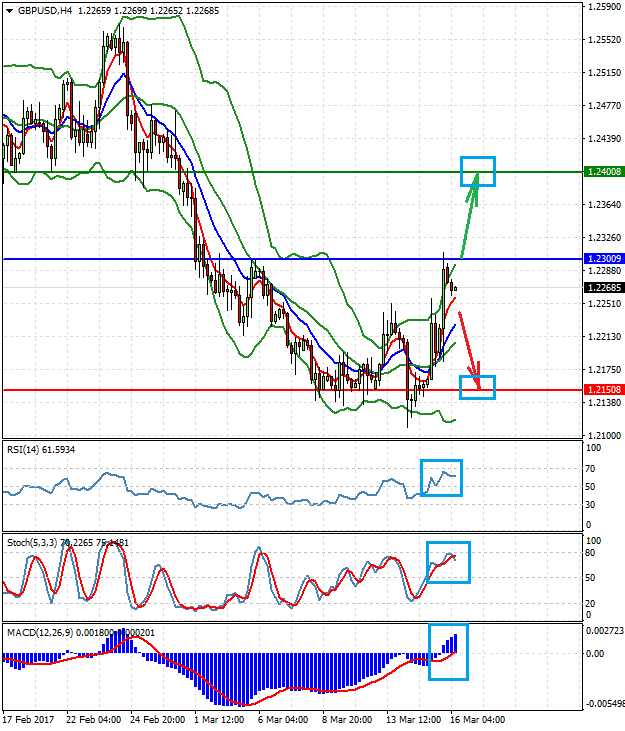625x731 pixels.
Task: Click the 16 Mar 04:00 time axis label
Action: point(478,720)
